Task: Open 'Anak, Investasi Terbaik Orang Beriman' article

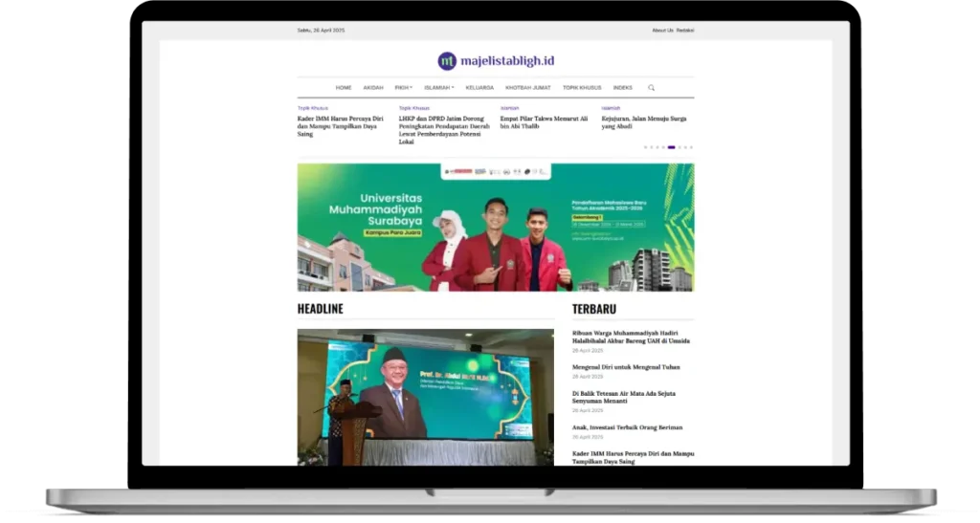Action: [627, 428]
